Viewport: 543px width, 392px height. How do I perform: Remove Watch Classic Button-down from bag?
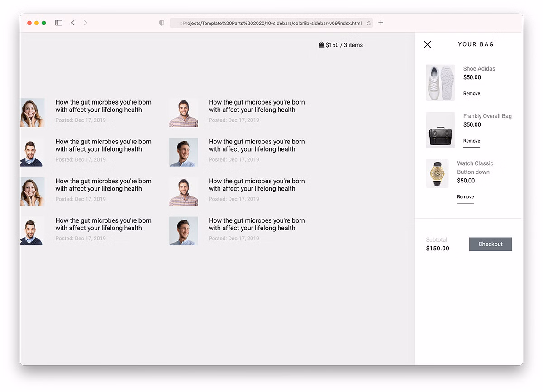(x=465, y=197)
